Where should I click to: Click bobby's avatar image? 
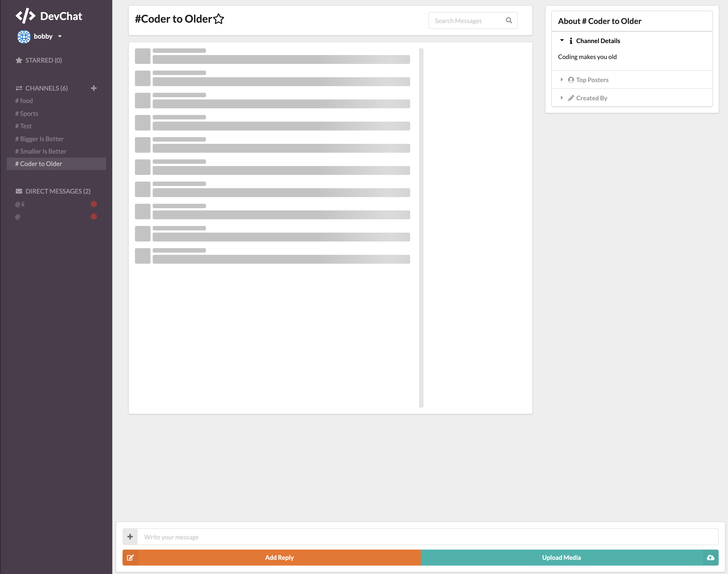[x=24, y=36]
